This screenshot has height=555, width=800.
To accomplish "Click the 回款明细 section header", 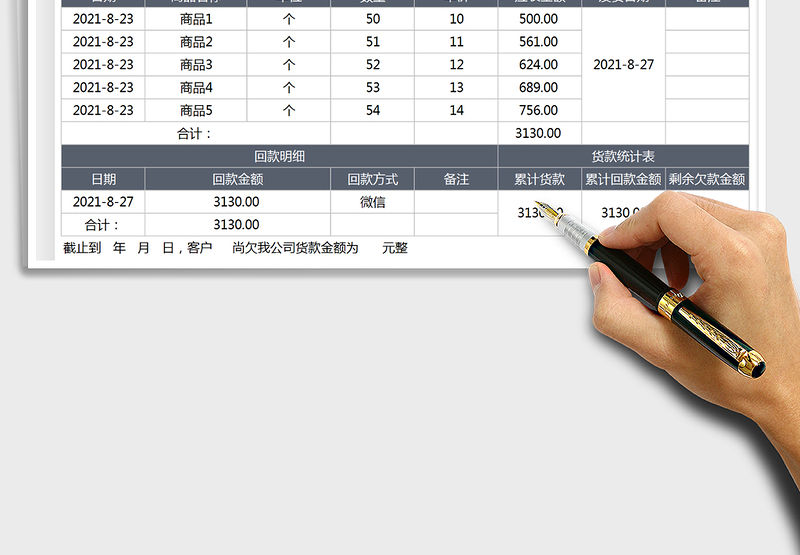I will pyautogui.click(x=280, y=156).
